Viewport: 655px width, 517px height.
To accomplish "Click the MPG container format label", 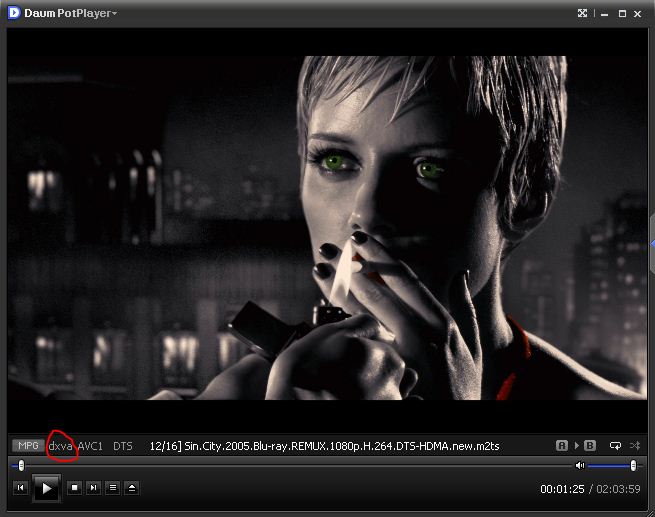I will (x=28, y=445).
